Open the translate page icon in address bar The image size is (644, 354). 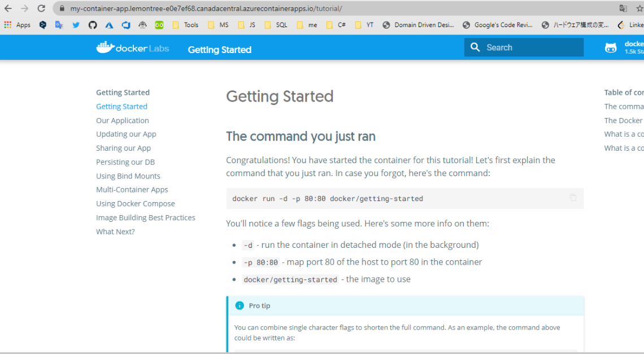(x=623, y=8)
